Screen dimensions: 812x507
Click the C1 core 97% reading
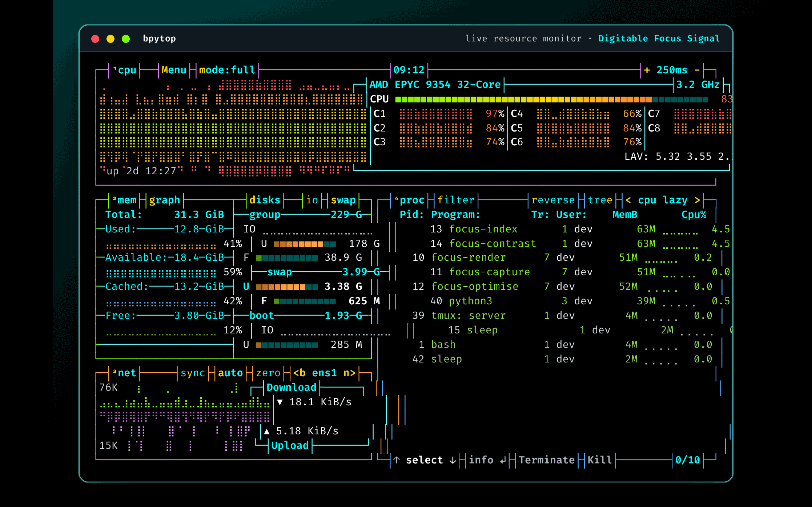click(x=495, y=113)
